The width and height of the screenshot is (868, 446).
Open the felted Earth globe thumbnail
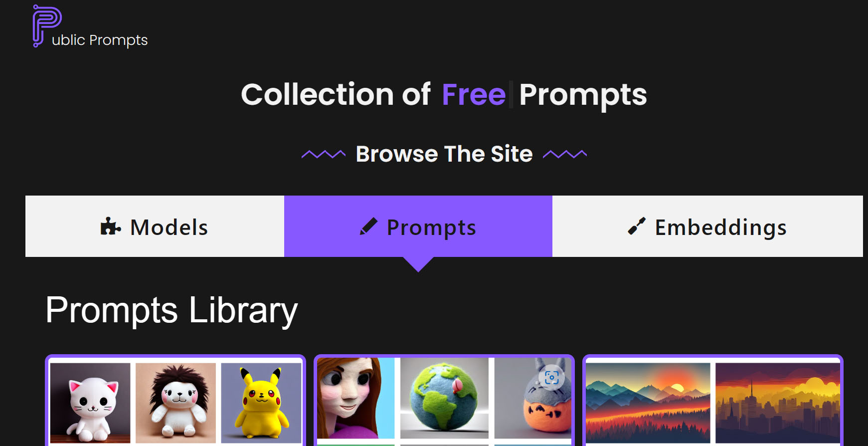pos(444,398)
